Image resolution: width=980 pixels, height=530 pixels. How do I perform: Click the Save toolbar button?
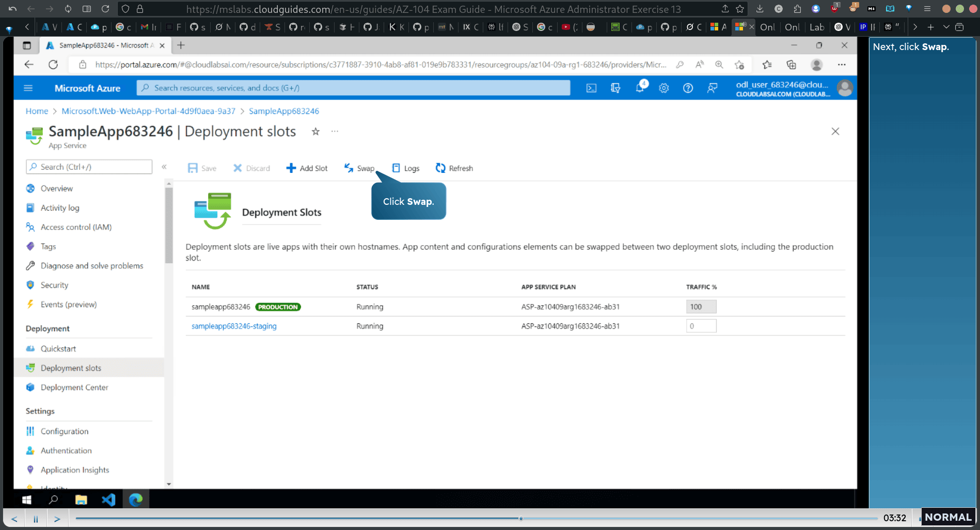point(202,168)
